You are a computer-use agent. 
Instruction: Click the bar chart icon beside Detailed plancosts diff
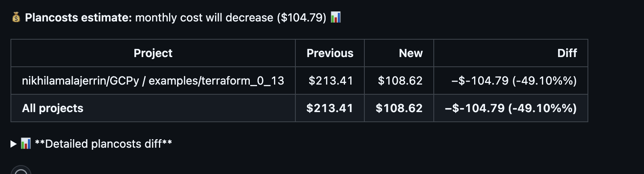coord(26,144)
